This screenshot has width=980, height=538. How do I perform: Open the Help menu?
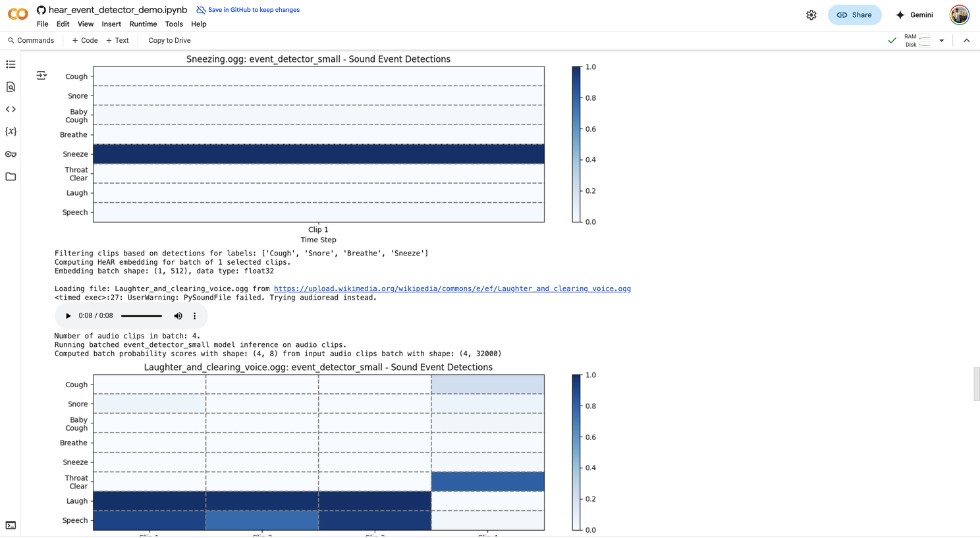pyautogui.click(x=198, y=24)
